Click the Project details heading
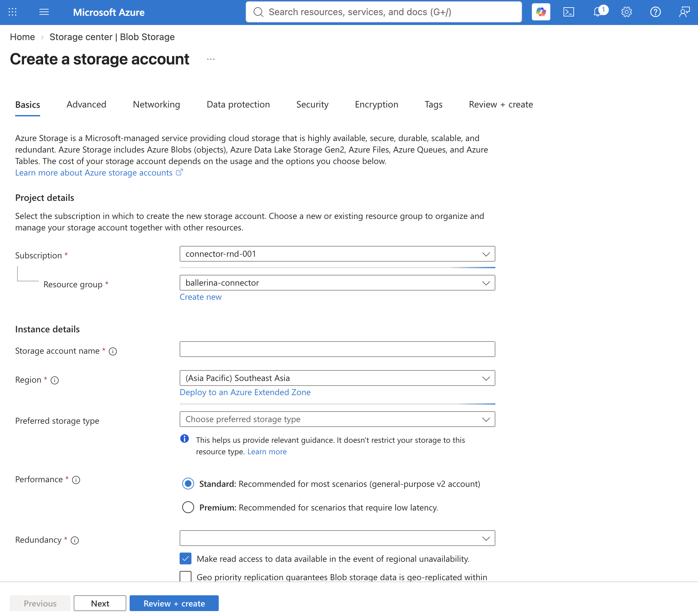698x616 pixels. coord(45,198)
